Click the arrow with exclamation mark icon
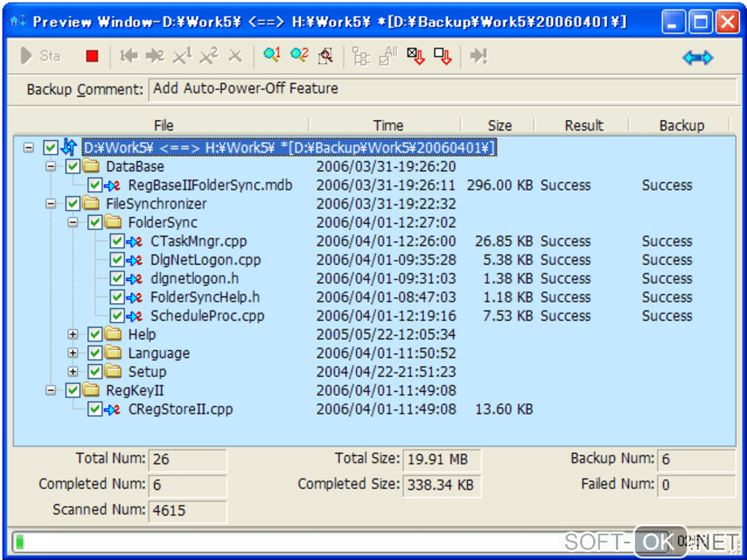Screen dimensions: 747x560 (x=478, y=56)
